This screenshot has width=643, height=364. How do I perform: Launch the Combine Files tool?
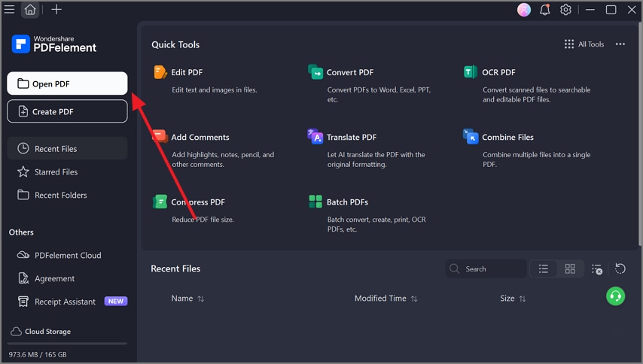click(507, 137)
